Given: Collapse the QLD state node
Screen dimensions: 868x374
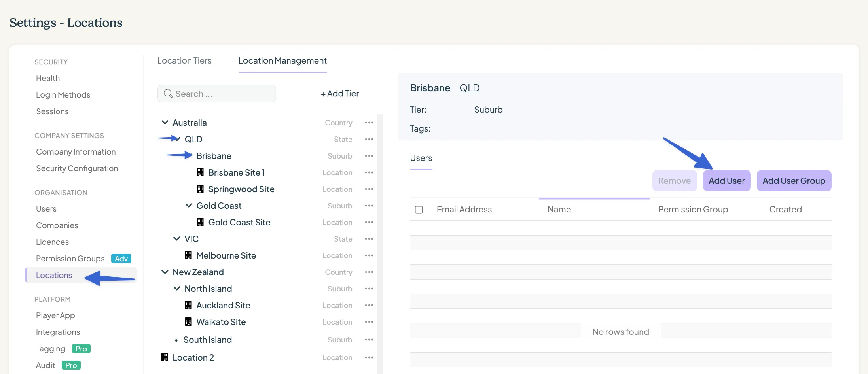Looking at the screenshot, I should pyautogui.click(x=177, y=139).
